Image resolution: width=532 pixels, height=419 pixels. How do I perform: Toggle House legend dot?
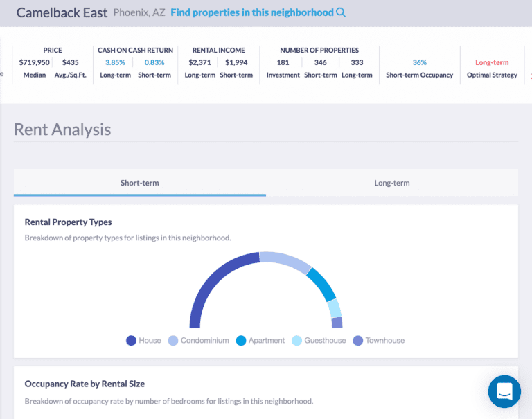pyautogui.click(x=131, y=340)
